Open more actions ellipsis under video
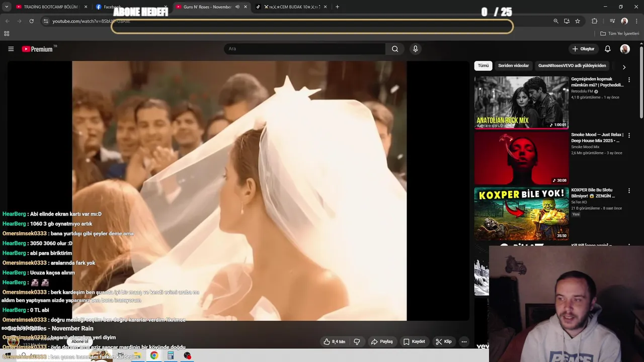This screenshot has height=362, width=644. click(464, 341)
